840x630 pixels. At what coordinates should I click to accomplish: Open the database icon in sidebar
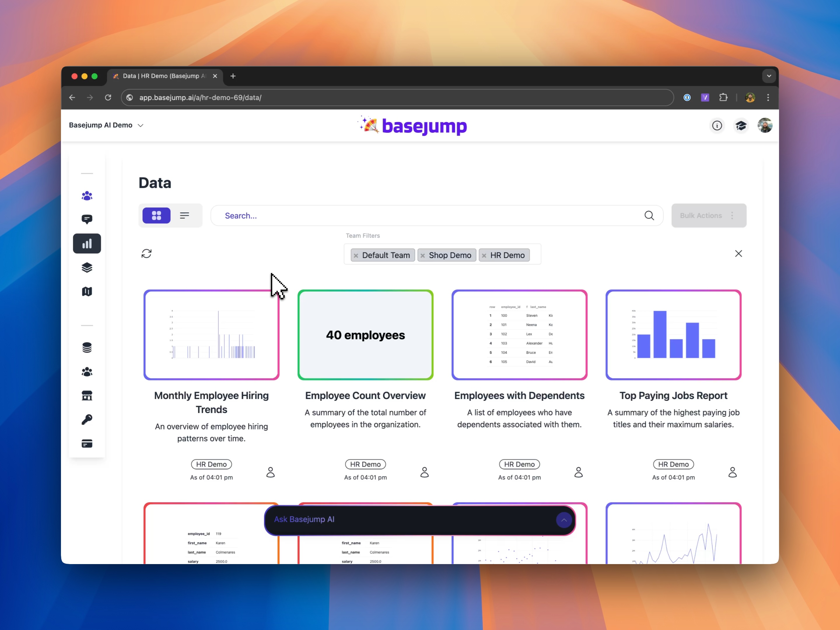click(x=87, y=347)
